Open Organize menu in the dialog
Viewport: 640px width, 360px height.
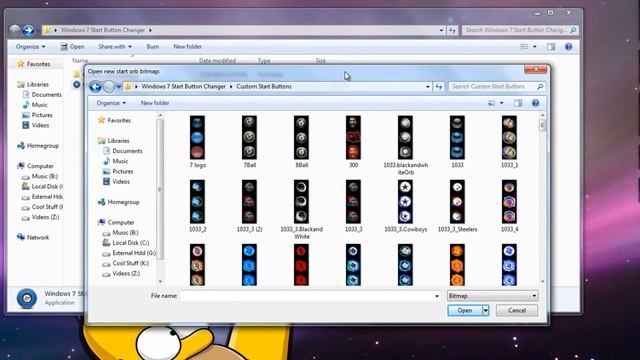(x=111, y=103)
